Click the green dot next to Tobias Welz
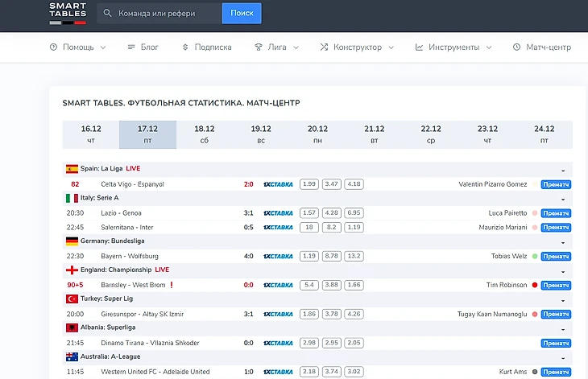The width and height of the screenshot is (588, 379). [x=535, y=256]
